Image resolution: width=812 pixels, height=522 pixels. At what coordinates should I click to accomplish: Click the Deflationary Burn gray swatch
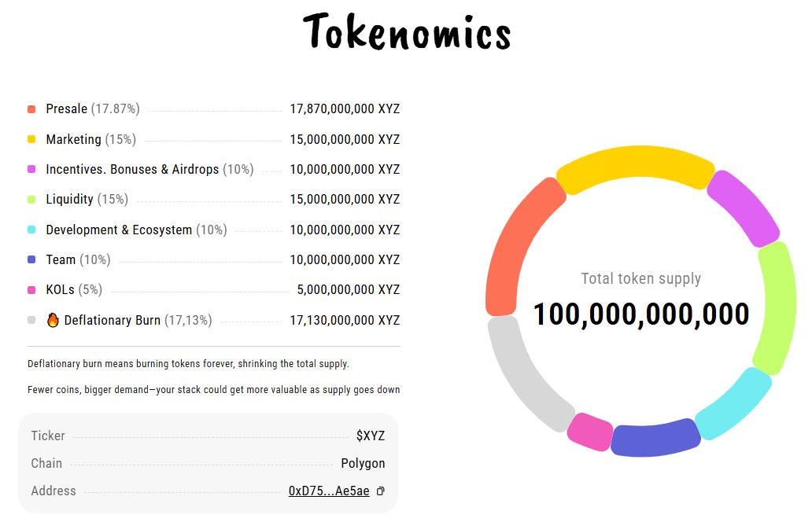coord(31,320)
